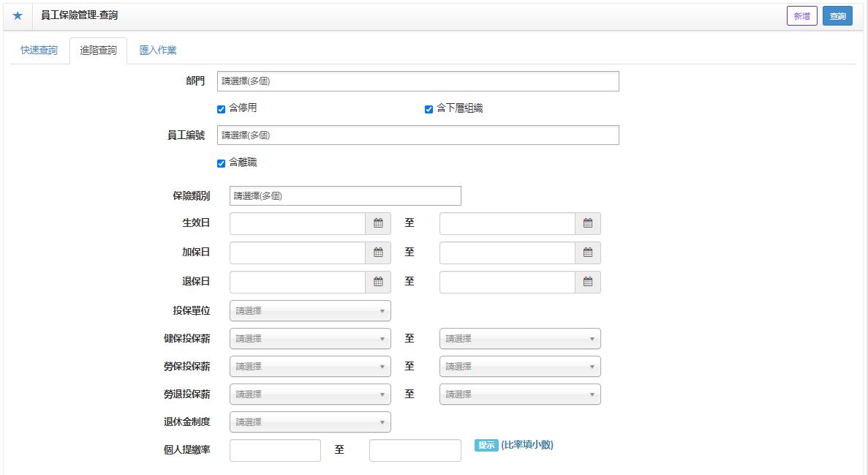Open calendar for 生效日 end date
Screen dimensions: 868x475
[587, 223]
